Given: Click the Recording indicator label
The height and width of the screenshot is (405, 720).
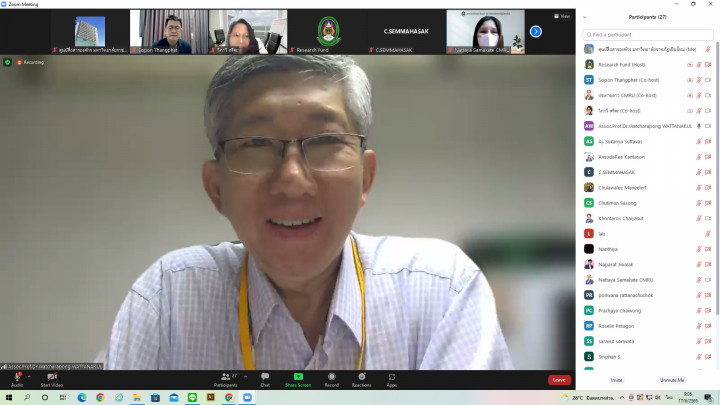Looking at the screenshot, I should pyautogui.click(x=31, y=62).
